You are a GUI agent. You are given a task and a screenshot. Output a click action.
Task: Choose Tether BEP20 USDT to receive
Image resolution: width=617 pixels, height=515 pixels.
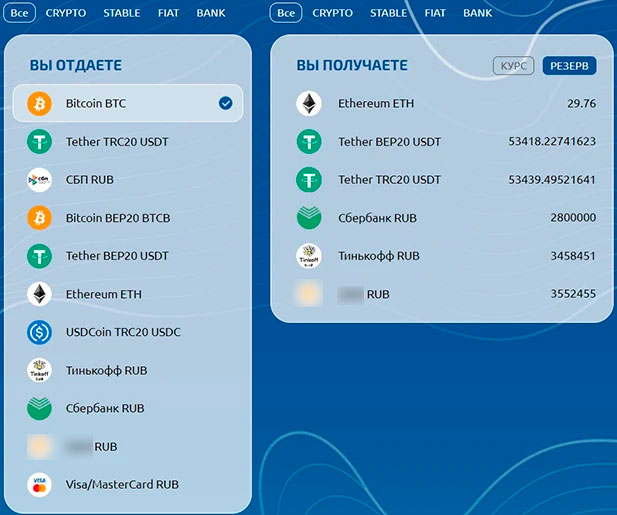(389, 142)
